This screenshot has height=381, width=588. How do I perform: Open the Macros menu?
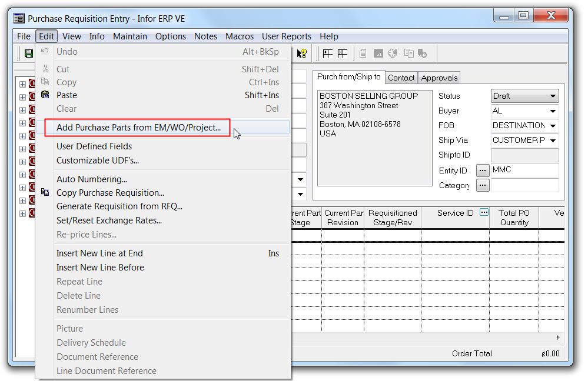pyautogui.click(x=239, y=36)
